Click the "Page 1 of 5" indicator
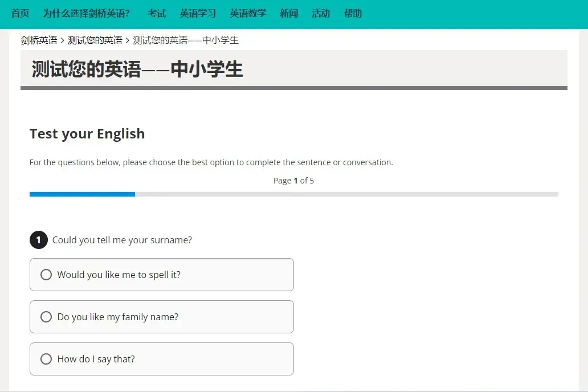 click(293, 181)
